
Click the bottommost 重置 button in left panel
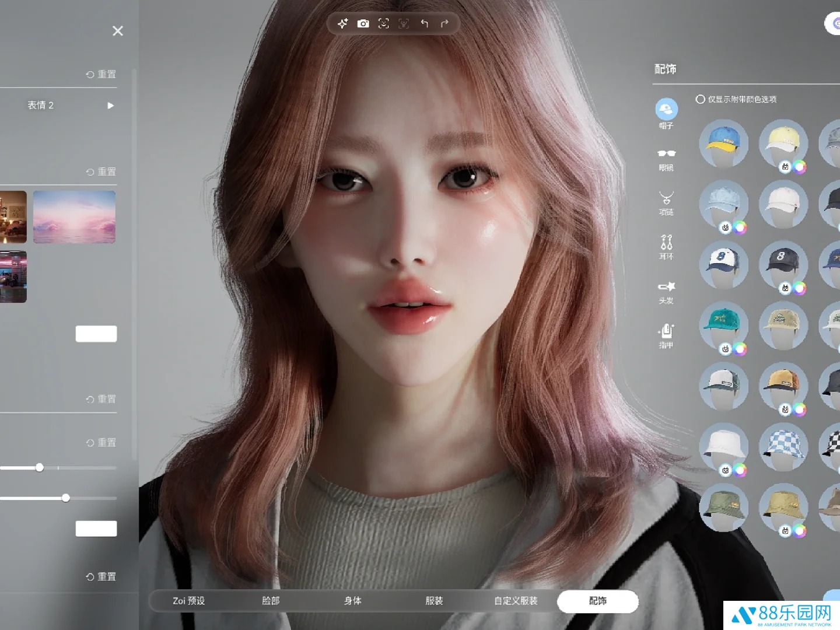(101, 577)
